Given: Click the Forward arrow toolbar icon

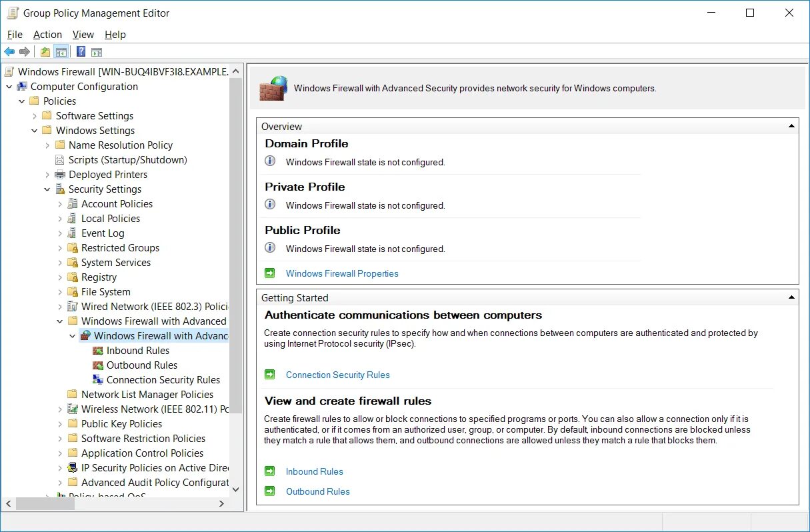Looking at the screenshot, I should 25,52.
